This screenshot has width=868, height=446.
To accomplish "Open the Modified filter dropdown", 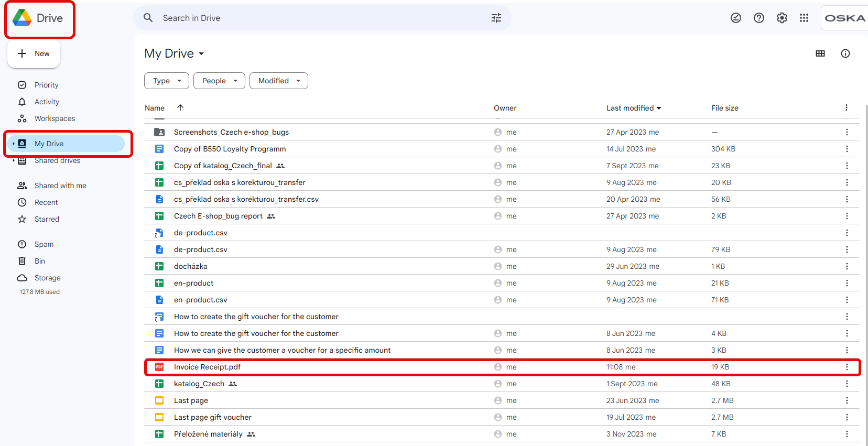I will click(278, 81).
